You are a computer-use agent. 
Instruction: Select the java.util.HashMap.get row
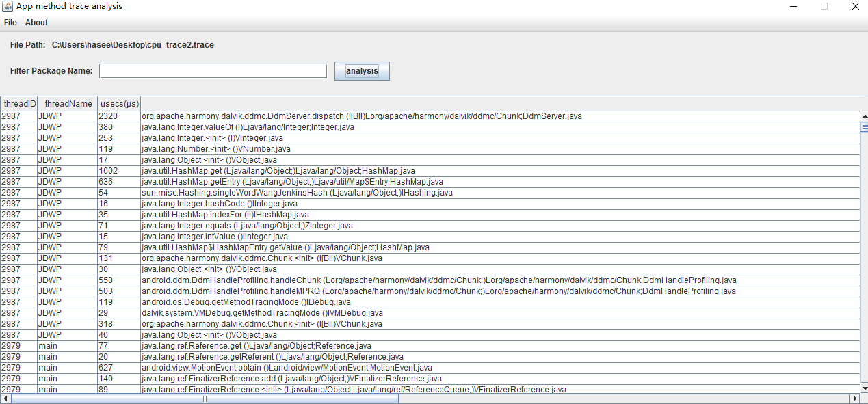coord(430,171)
